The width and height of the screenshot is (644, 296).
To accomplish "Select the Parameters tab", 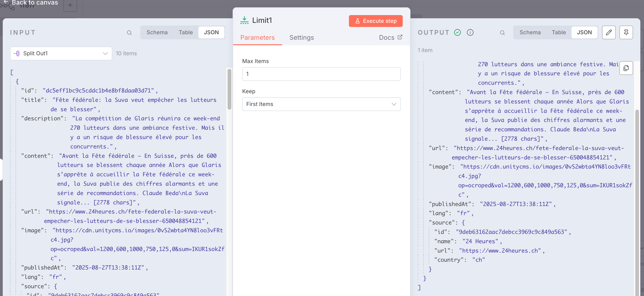I will [257, 37].
